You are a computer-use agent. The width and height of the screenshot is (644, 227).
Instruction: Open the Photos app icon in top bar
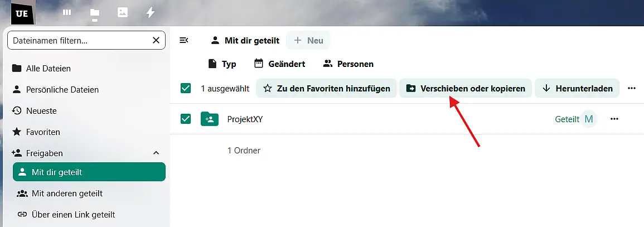pos(123,12)
